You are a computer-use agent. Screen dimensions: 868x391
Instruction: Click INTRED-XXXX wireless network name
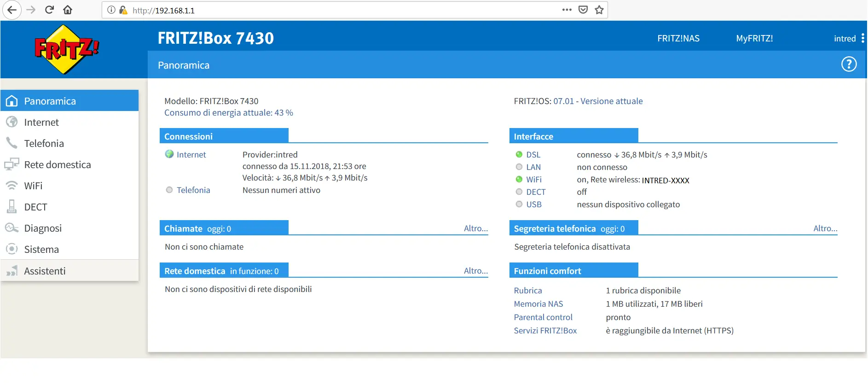(x=665, y=181)
